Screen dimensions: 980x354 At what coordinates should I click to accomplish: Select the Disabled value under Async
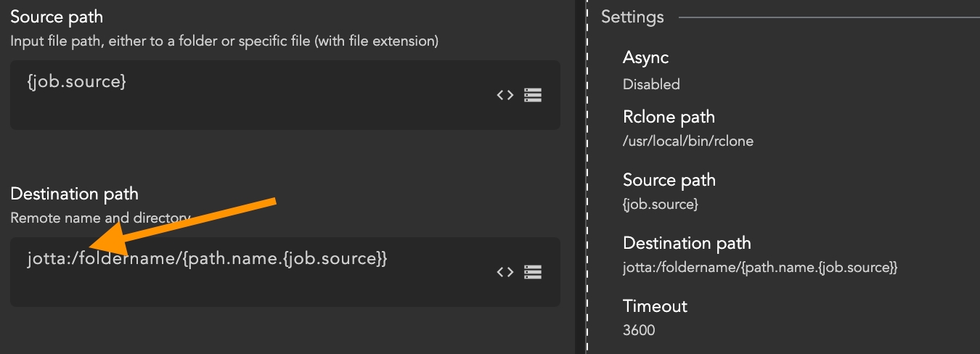click(651, 84)
